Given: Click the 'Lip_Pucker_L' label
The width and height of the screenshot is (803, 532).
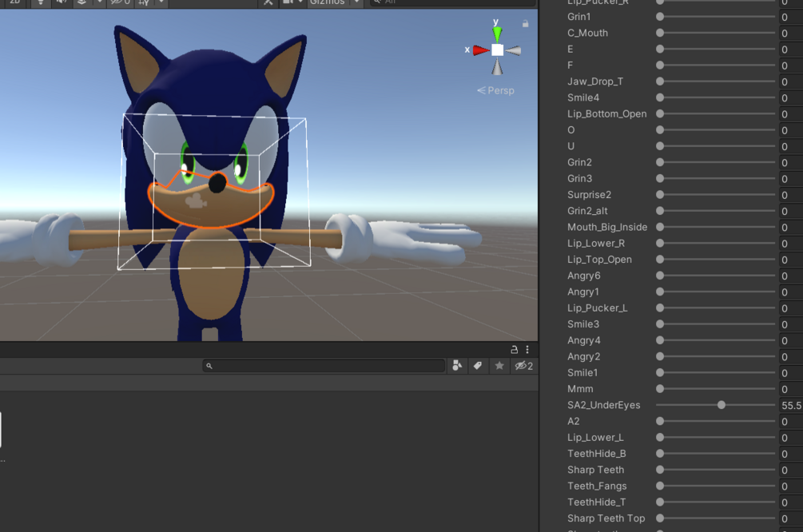Looking at the screenshot, I should [x=597, y=308].
